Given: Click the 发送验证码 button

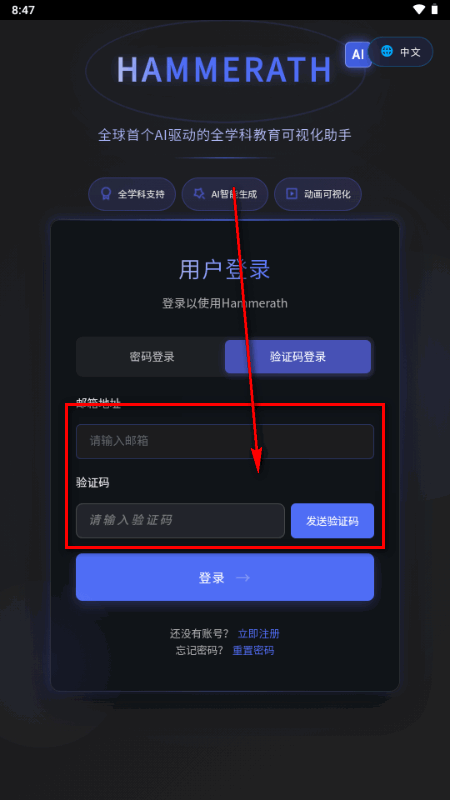Looking at the screenshot, I should tap(333, 521).
